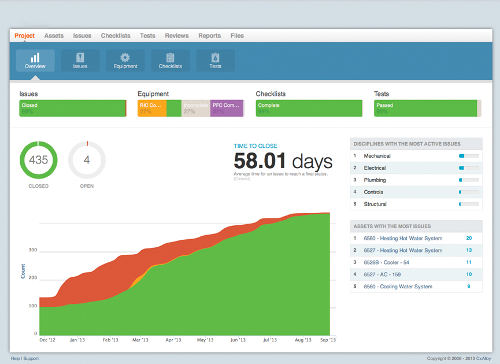Go to the Reports tab
The width and height of the screenshot is (500, 364).
coord(210,36)
